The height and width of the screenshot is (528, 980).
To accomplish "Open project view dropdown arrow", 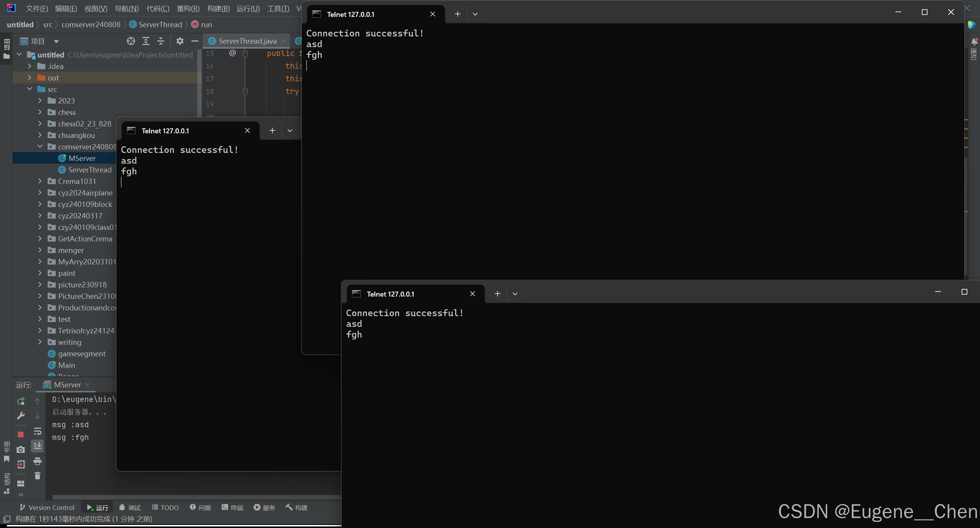I will tap(56, 41).
